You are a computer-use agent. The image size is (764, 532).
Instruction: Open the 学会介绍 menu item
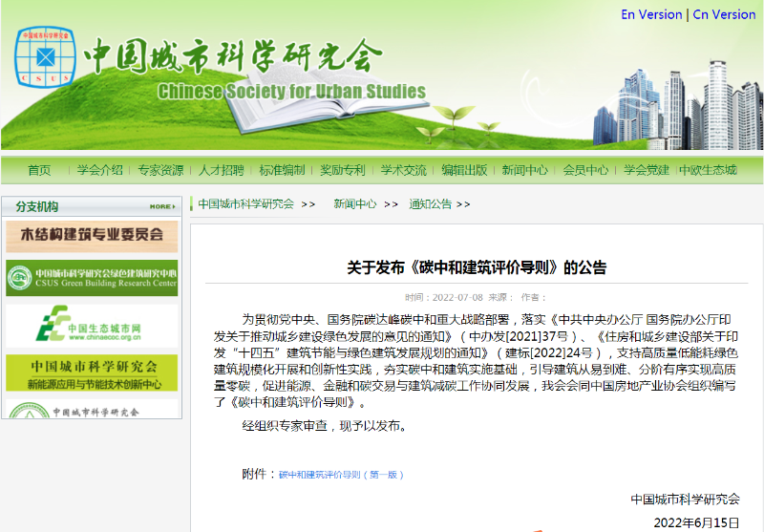click(100, 170)
